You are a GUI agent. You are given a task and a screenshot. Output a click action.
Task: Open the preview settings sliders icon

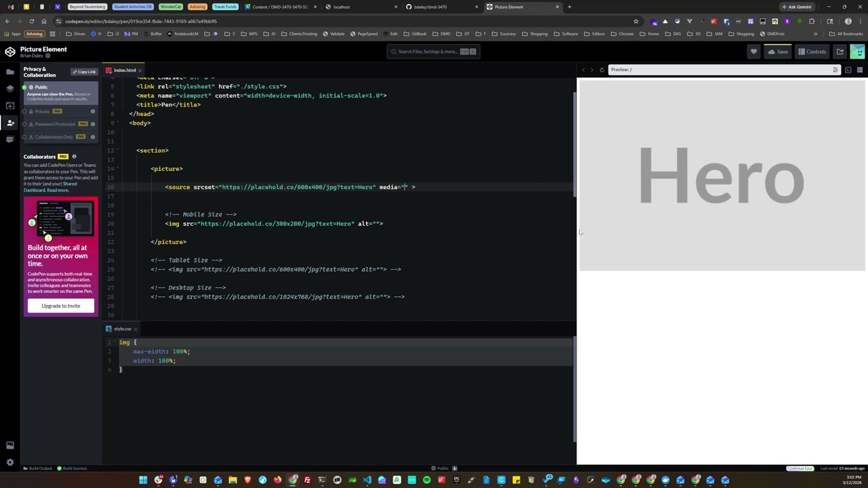coord(835,70)
